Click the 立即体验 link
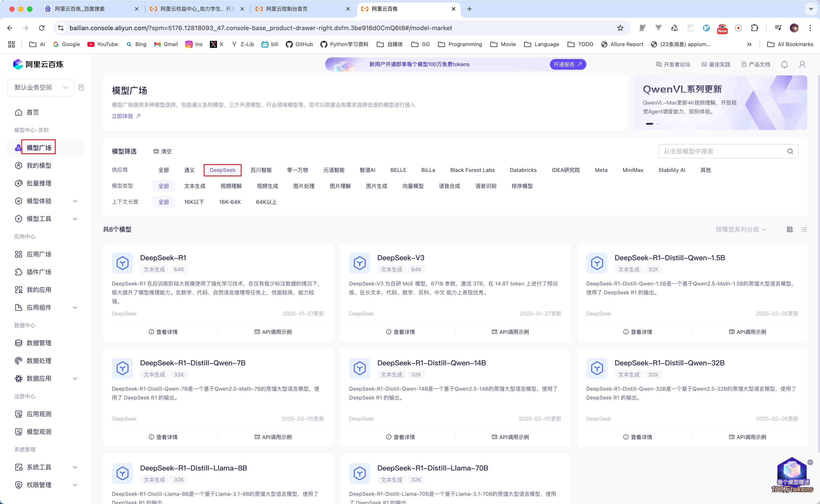Screen dimensions: 820x504 [126, 116]
